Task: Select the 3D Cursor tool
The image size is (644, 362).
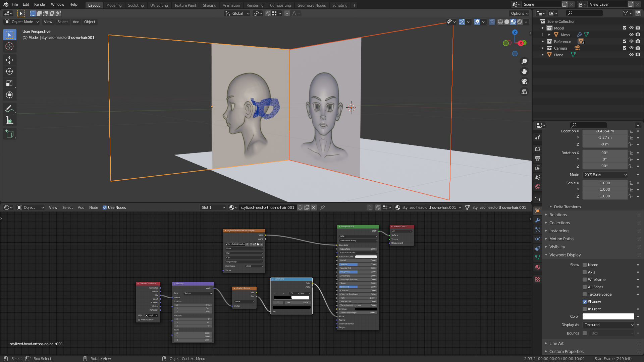Action: point(9,47)
